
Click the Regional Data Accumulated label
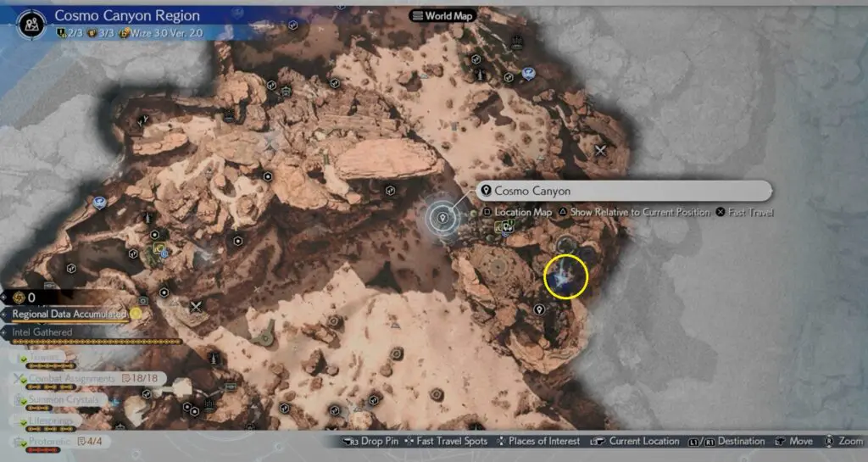click(70, 314)
